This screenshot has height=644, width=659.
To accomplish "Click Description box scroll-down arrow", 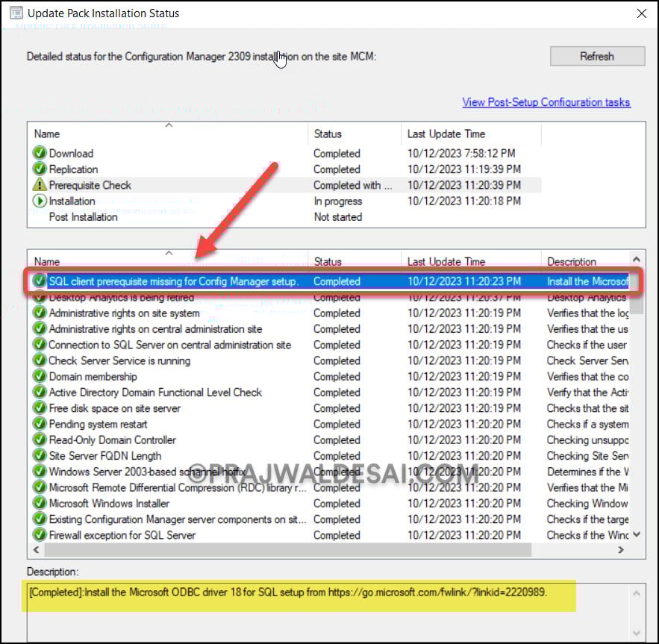I will point(637,633).
